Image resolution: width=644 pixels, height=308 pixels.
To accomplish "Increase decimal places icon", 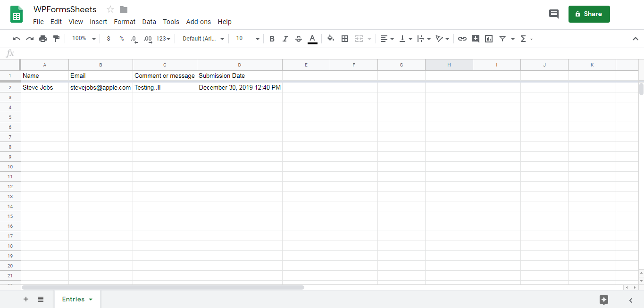I will click(148, 39).
